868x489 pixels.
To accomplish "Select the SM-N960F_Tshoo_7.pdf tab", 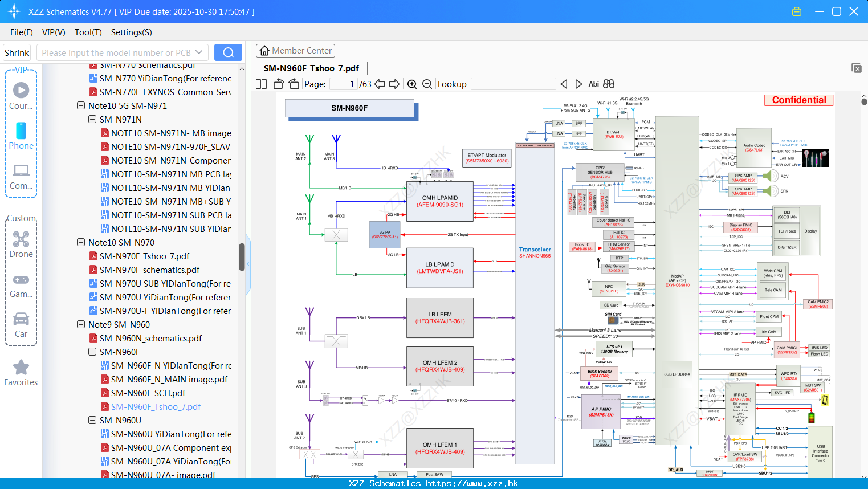I will point(311,68).
